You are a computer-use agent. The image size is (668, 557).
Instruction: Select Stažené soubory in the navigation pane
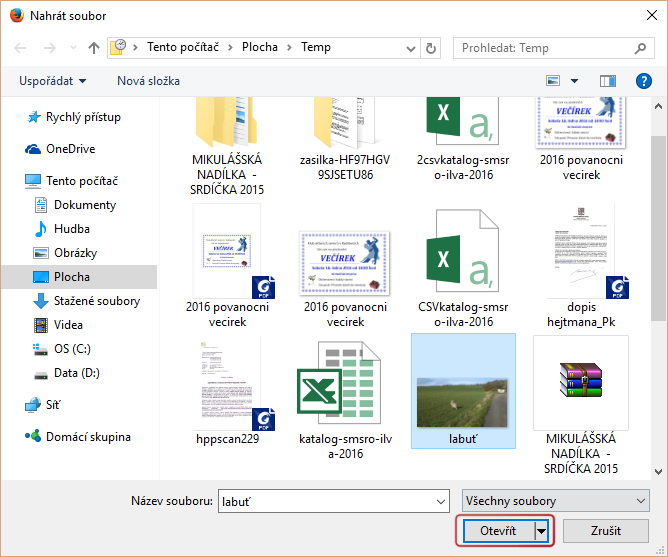coord(97,301)
